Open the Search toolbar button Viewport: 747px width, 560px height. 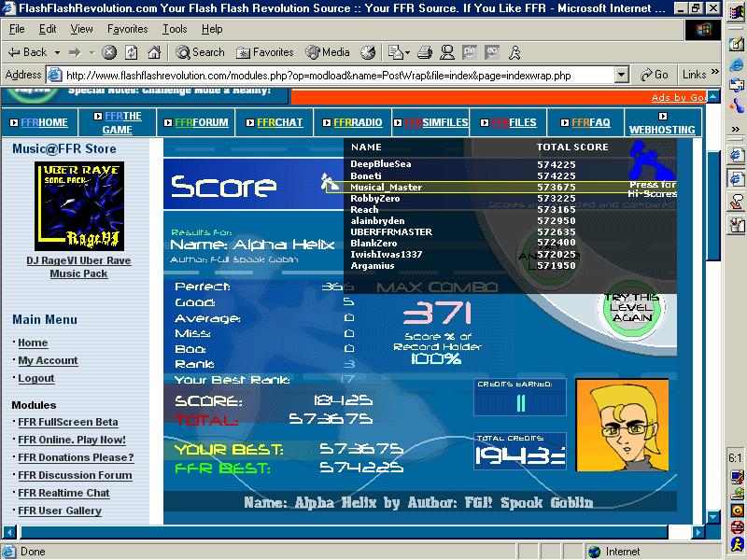pyautogui.click(x=200, y=52)
